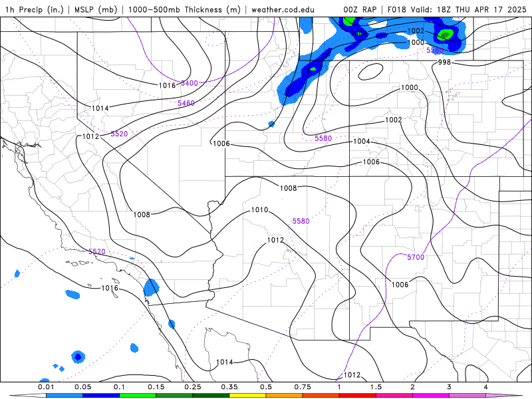Select the orange 0.5 legend swatch
The height and width of the screenshot is (399, 532).
pos(285,396)
